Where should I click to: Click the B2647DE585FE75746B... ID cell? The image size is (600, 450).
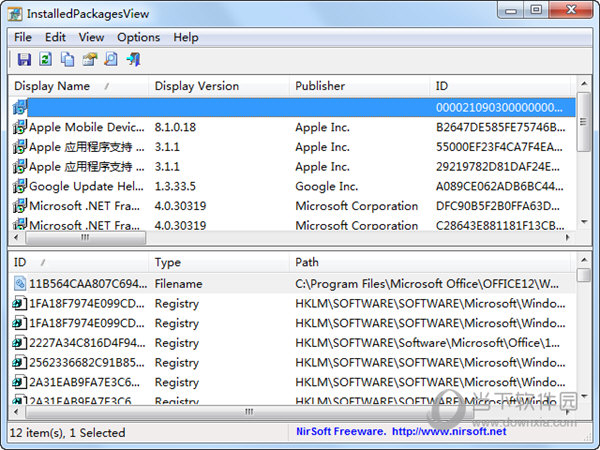(501, 127)
